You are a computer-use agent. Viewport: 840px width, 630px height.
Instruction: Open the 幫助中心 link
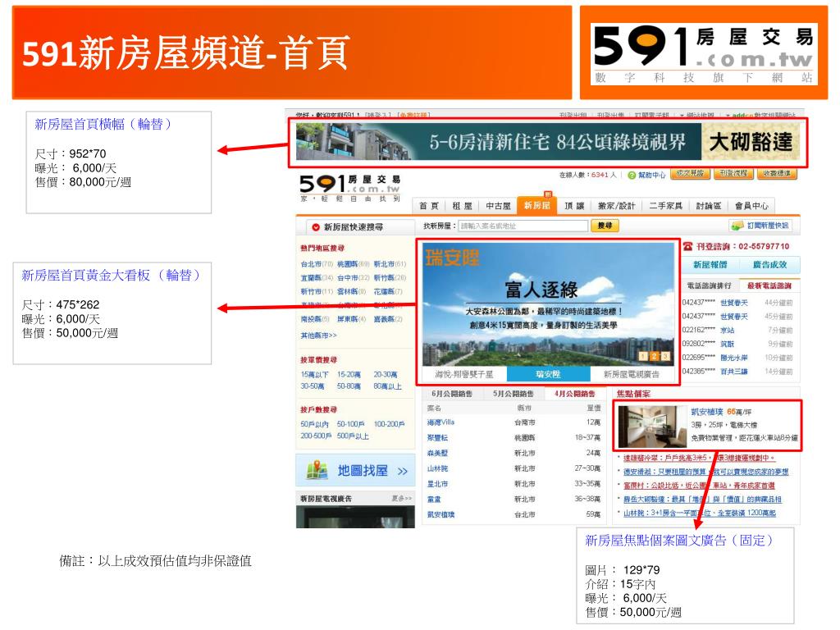(651, 176)
